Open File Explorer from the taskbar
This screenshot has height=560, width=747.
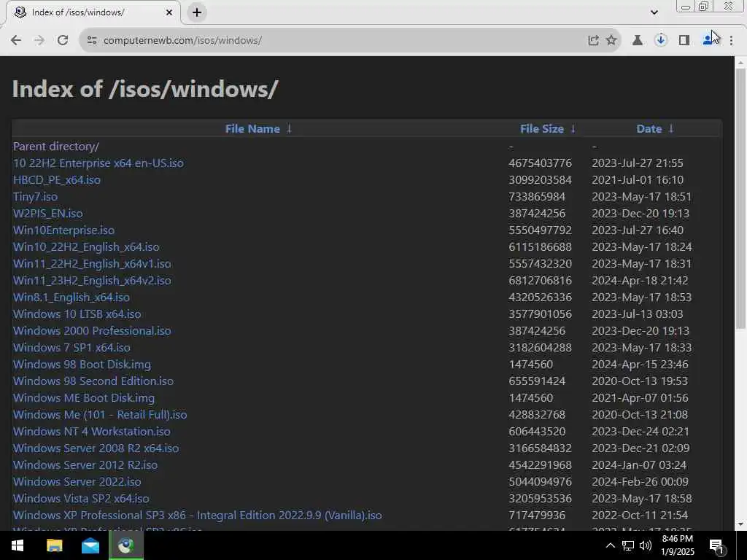(54, 545)
